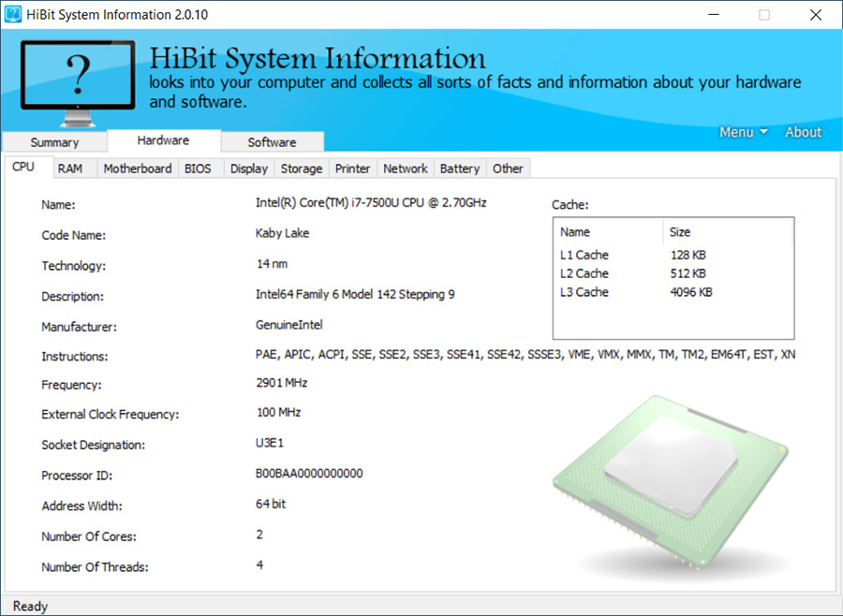View the BIOS tab
Viewport: 843px width, 616px height.
200,169
